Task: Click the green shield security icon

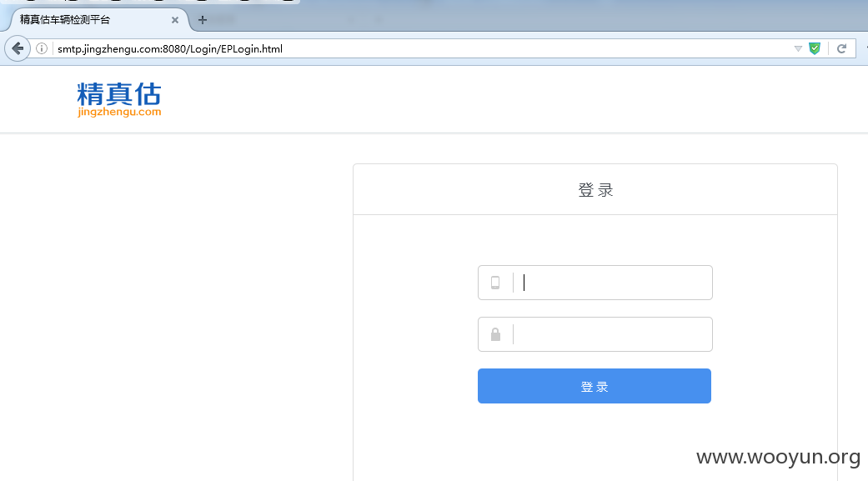Action: pos(815,48)
